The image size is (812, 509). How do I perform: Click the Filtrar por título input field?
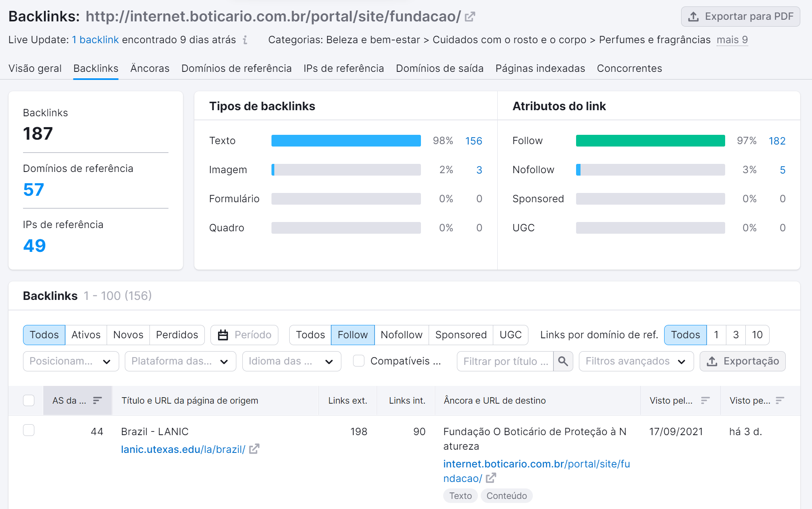point(505,361)
